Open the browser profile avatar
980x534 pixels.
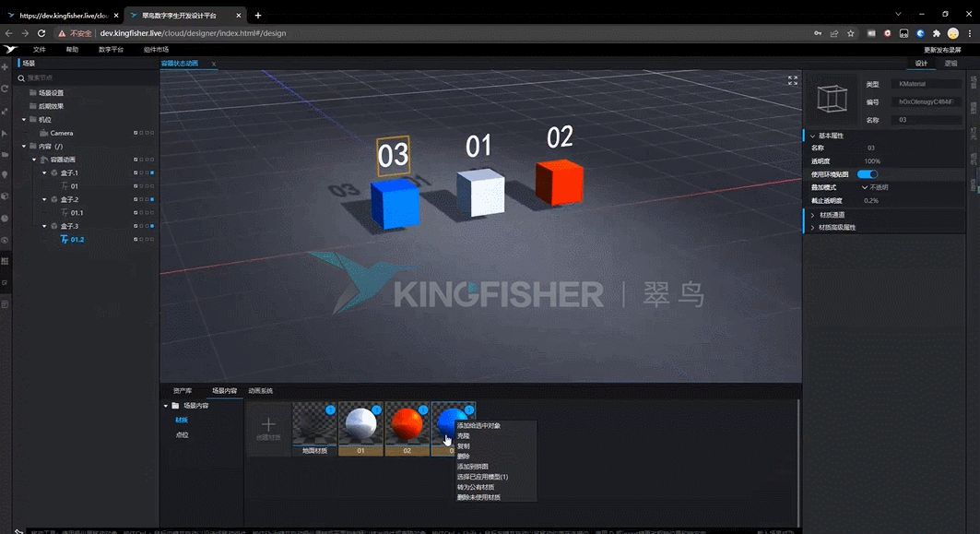[953, 33]
